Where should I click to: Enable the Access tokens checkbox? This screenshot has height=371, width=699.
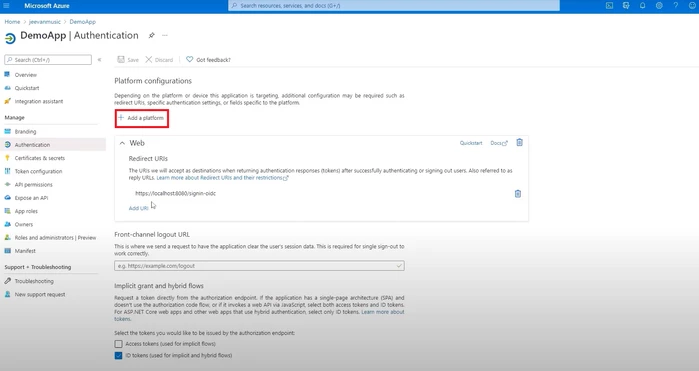[x=118, y=344]
